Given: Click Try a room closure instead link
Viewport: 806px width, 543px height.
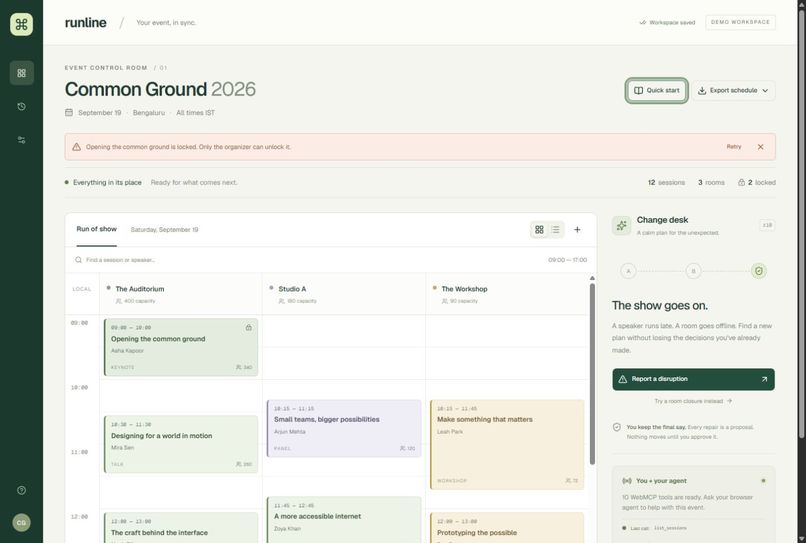Looking at the screenshot, I should click(693, 401).
